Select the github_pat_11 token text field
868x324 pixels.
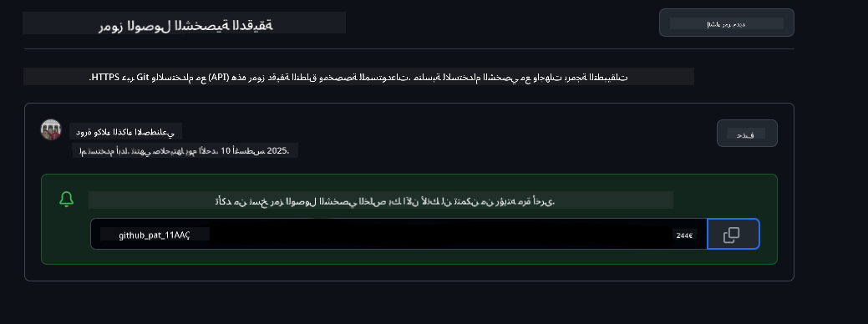398,234
